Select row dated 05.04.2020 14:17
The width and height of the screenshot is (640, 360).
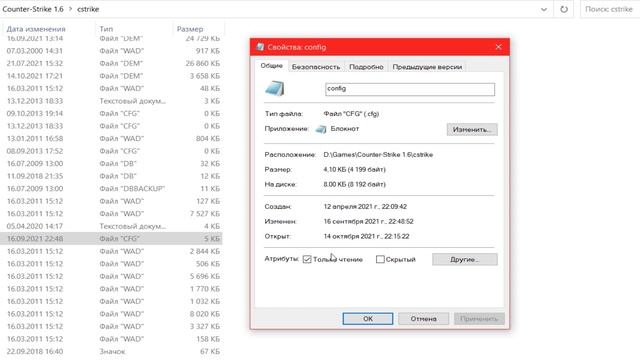(x=111, y=226)
